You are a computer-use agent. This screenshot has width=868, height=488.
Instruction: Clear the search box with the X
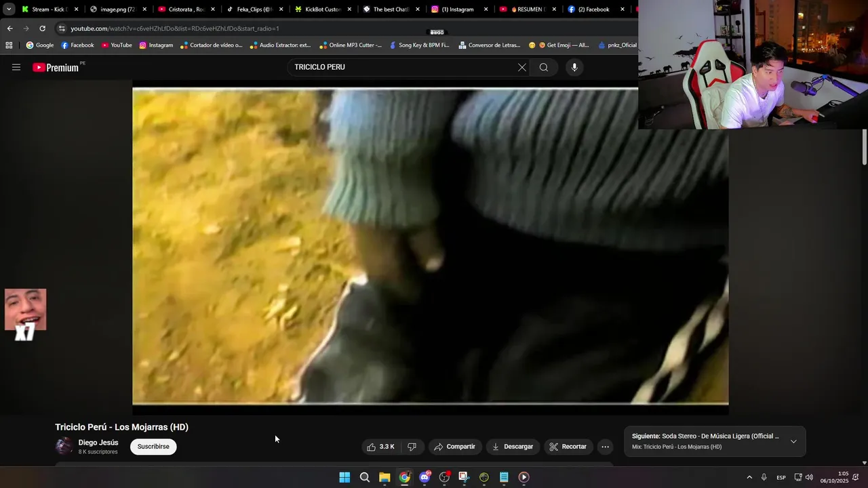(522, 67)
